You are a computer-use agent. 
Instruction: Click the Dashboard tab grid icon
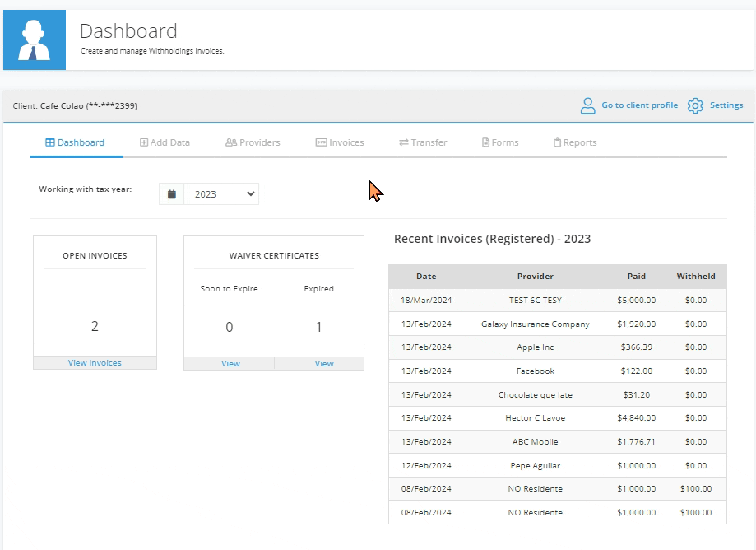tap(49, 142)
